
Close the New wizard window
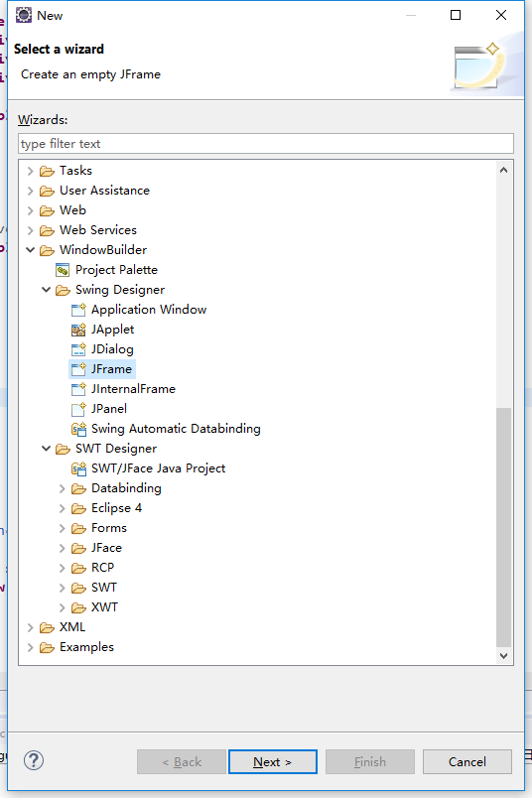click(x=501, y=15)
